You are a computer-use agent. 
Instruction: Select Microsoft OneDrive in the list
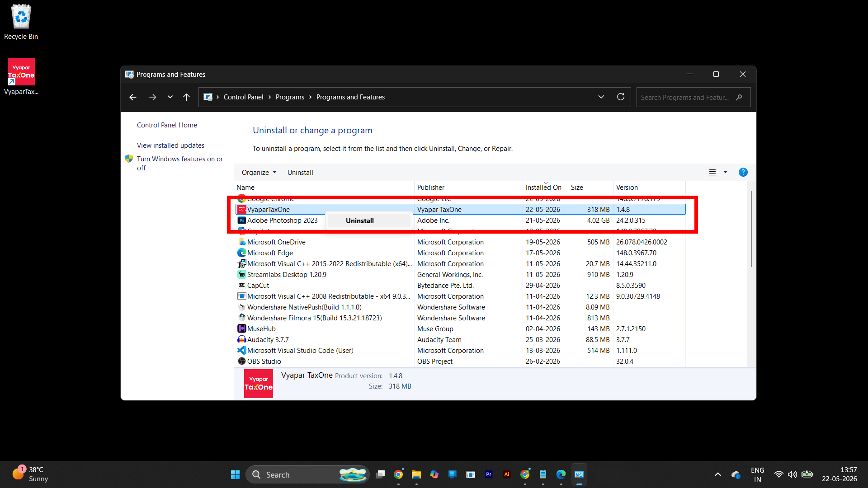point(461,242)
